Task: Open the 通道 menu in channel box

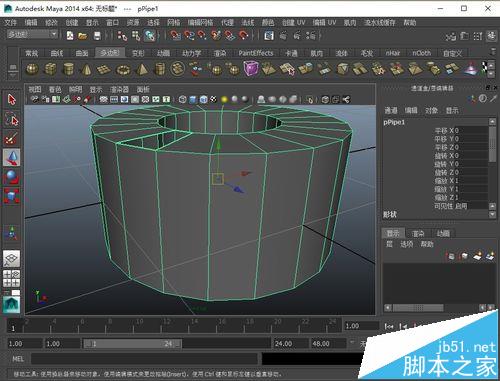Action: [x=391, y=110]
